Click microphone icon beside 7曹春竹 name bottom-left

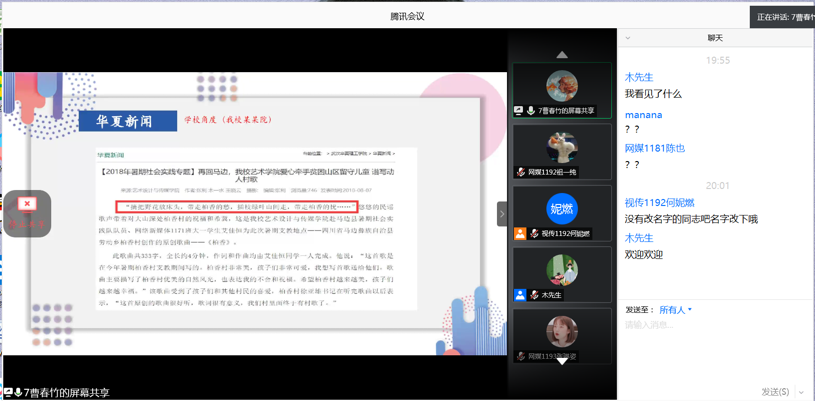coord(18,393)
